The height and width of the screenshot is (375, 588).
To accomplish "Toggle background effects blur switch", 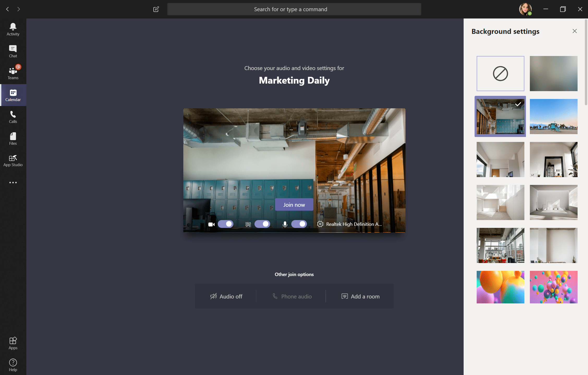I will tap(262, 224).
